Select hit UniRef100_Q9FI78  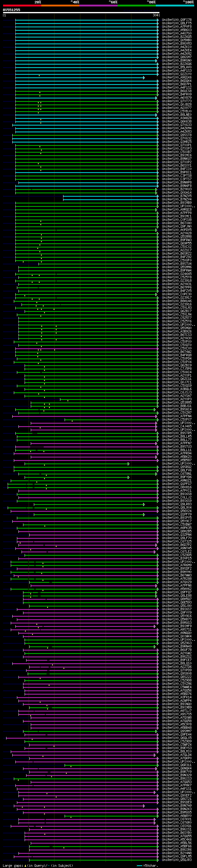(x=177, y=20)
